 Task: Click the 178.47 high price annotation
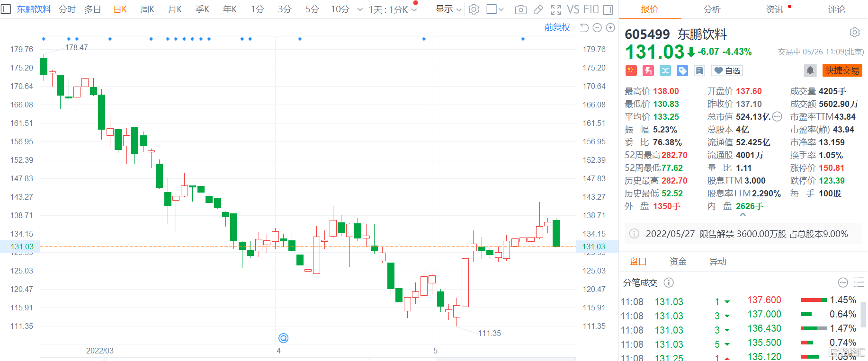click(x=76, y=47)
